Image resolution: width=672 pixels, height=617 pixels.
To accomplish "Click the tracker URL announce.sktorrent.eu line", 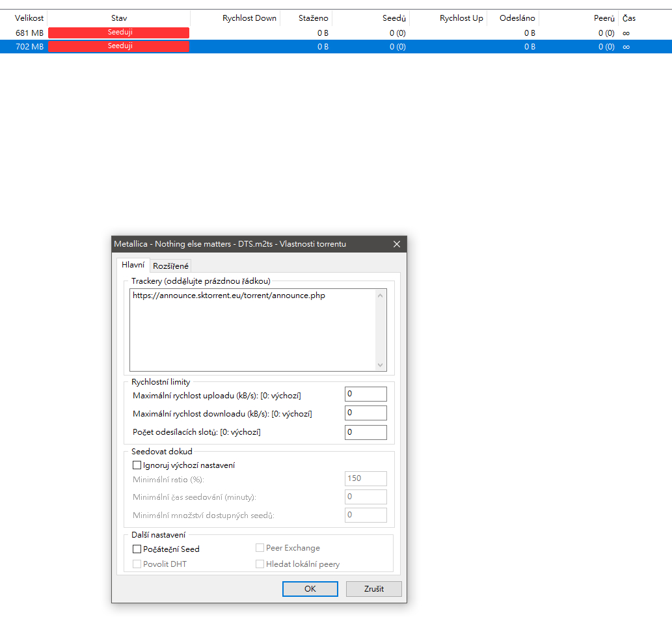I will (x=229, y=295).
